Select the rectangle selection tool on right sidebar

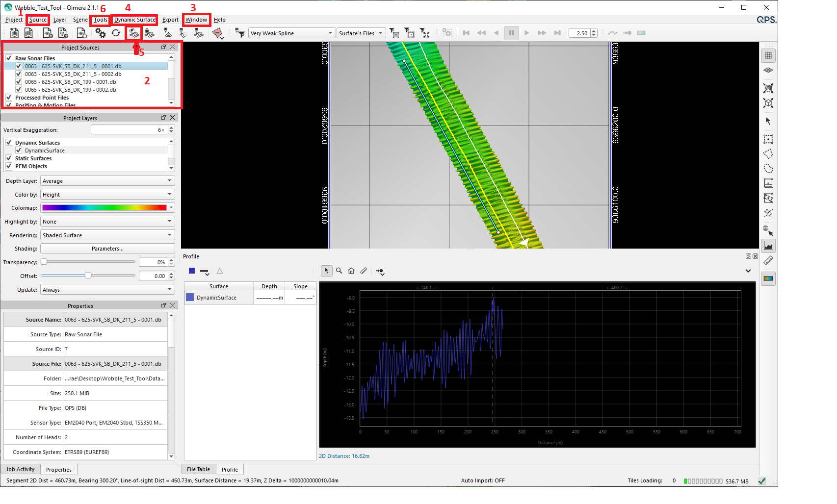pyautogui.click(x=768, y=139)
